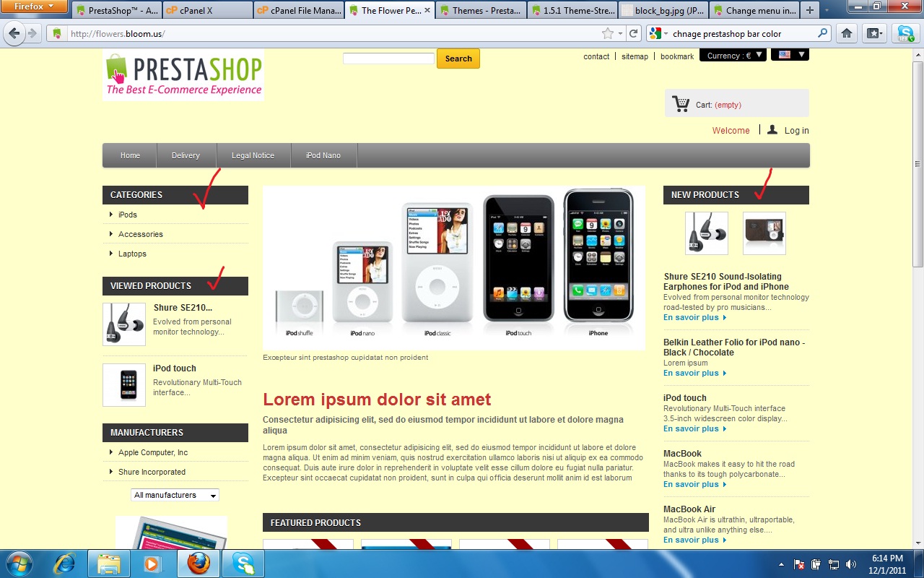Viewport: 924px width, 578px height.
Task: Click the Firefox back arrow button
Action: 14,33
